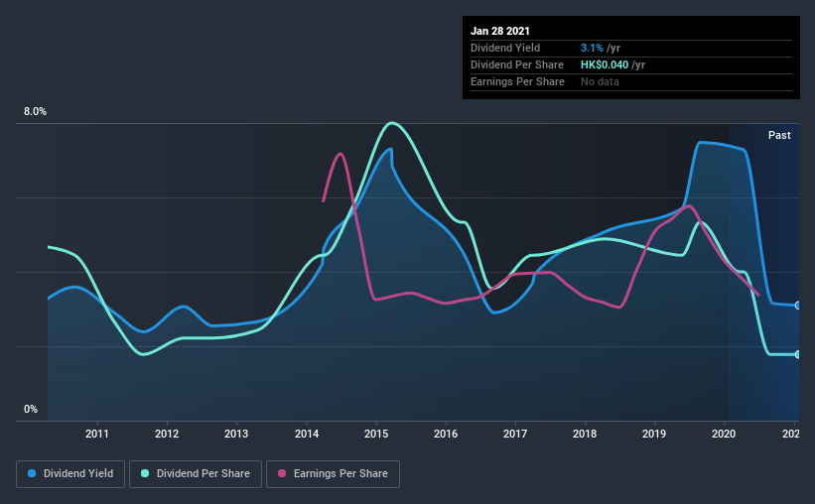
Task: Click the 0% y-axis label
Action: [x=31, y=410]
